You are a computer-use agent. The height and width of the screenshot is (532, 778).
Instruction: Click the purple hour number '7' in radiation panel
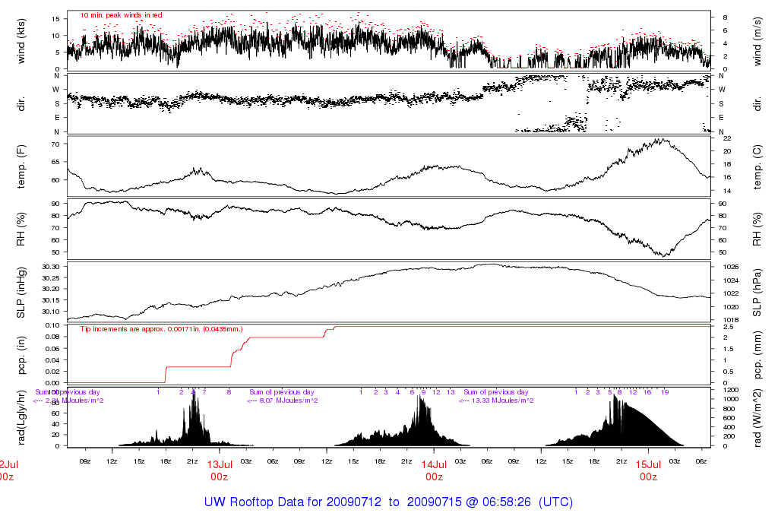coord(204,392)
